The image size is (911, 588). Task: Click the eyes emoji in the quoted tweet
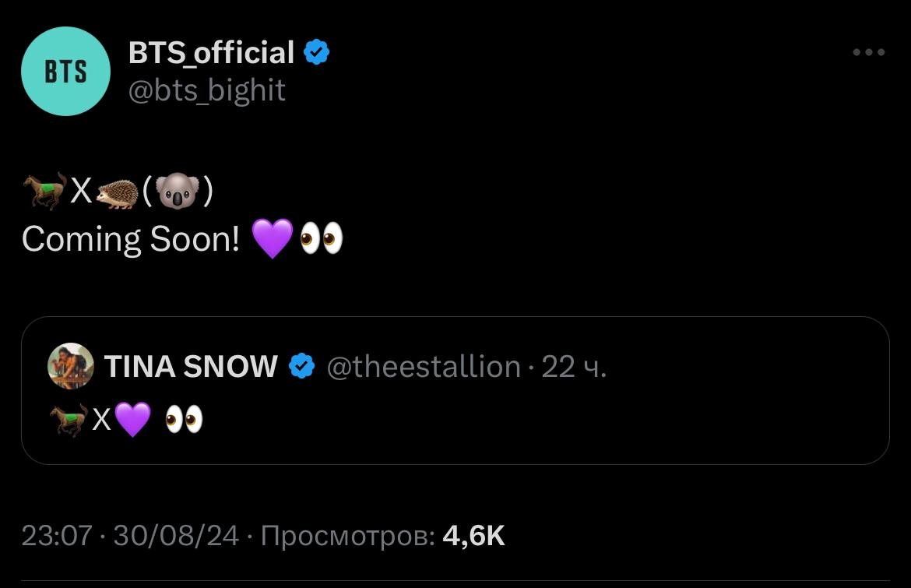click(184, 421)
